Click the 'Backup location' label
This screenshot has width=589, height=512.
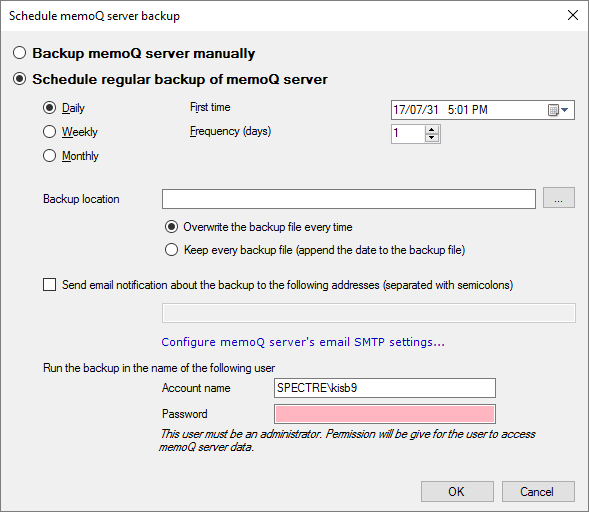coord(81,199)
